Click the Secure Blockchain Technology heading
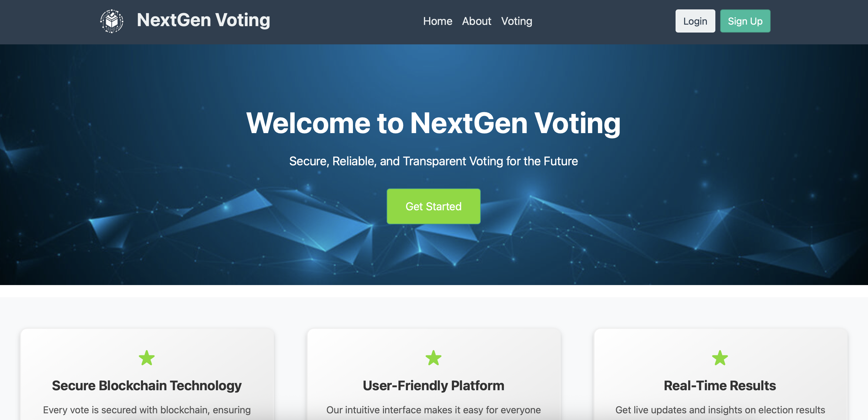The image size is (868, 420). pos(147,385)
